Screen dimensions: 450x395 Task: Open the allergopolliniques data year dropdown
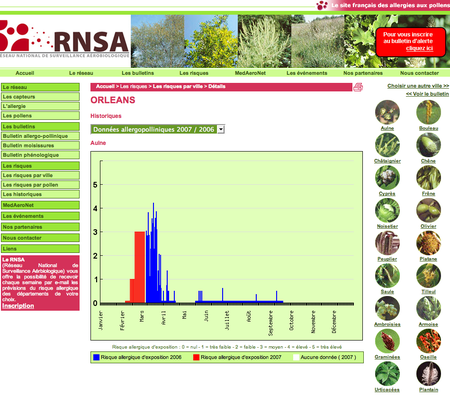(x=158, y=129)
